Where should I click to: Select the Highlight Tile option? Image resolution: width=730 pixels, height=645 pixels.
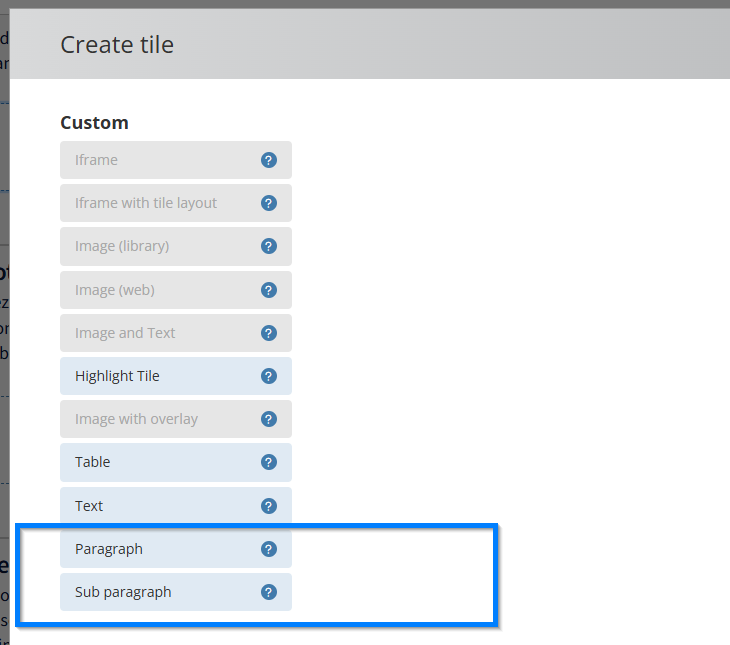(x=150, y=376)
